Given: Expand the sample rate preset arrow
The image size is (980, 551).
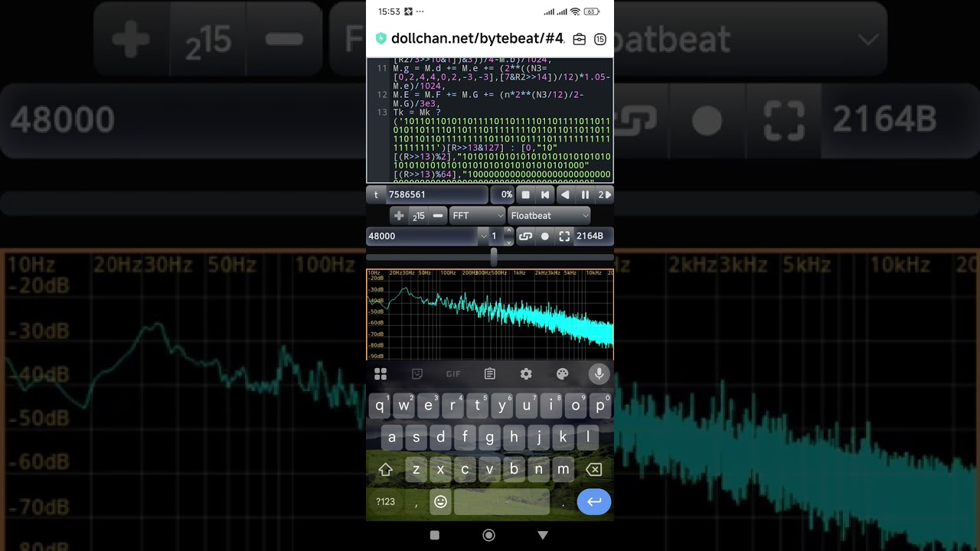Looking at the screenshot, I should 483,236.
